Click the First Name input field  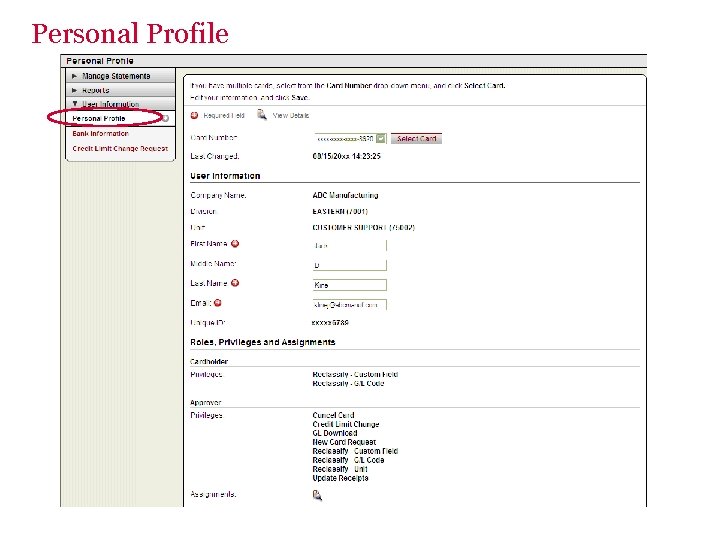[349, 246]
